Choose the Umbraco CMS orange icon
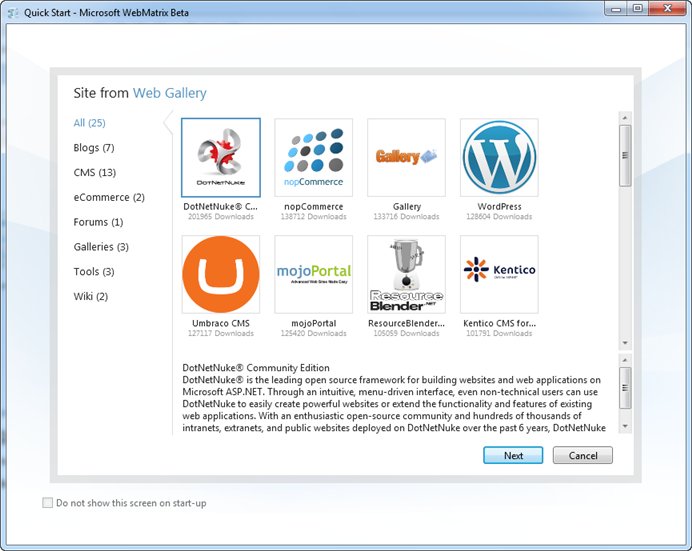This screenshot has height=551, width=692. click(221, 274)
